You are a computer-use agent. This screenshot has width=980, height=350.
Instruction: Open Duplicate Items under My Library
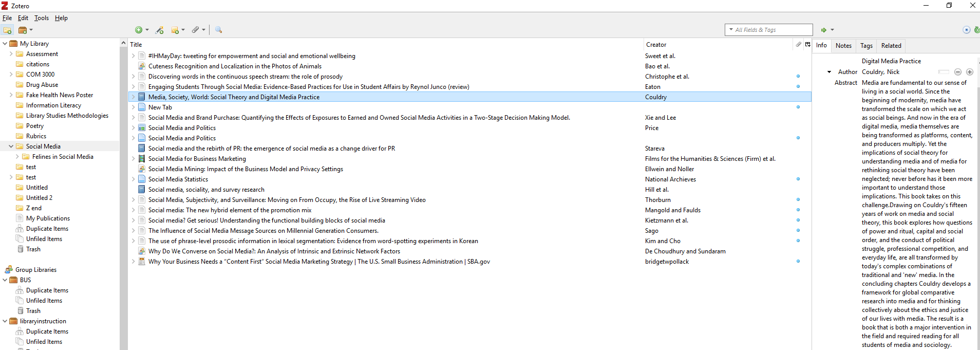[x=47, y=229]
